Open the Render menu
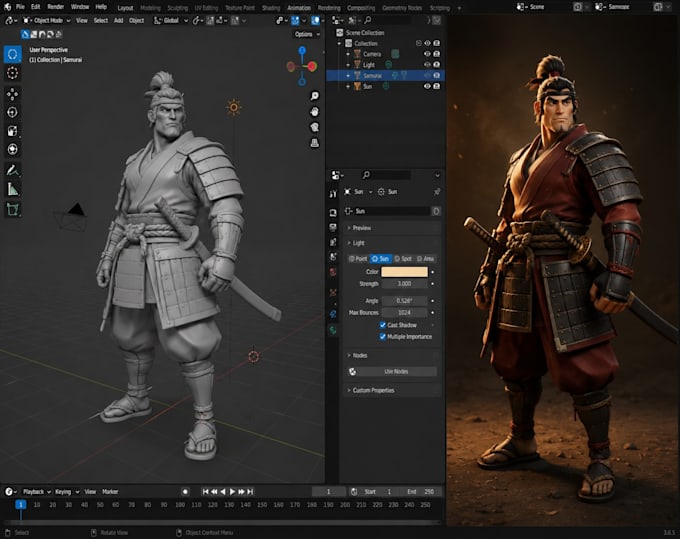680x539 pixels. (56, 7)
